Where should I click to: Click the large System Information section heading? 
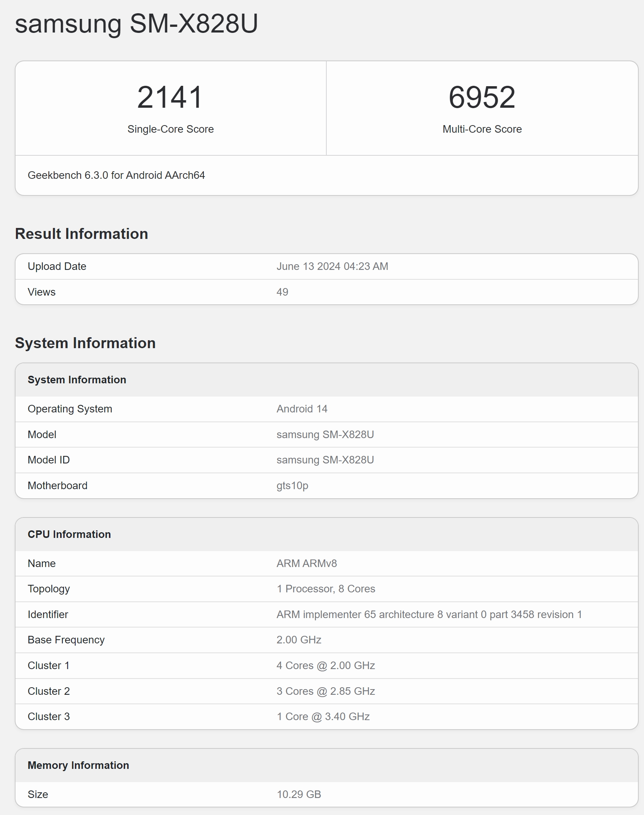pos(85,343)
